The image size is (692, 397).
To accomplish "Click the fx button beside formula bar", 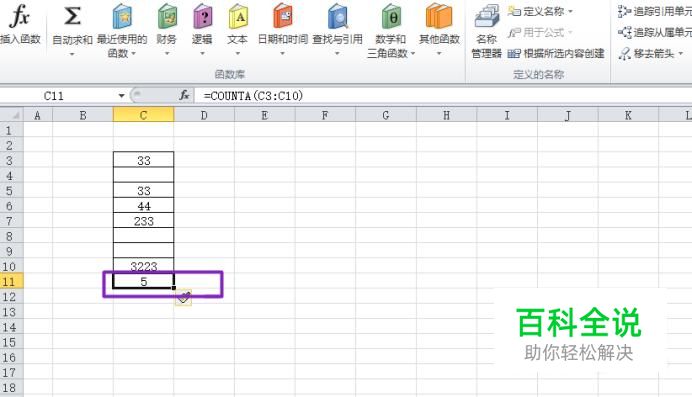I will 184,95.
